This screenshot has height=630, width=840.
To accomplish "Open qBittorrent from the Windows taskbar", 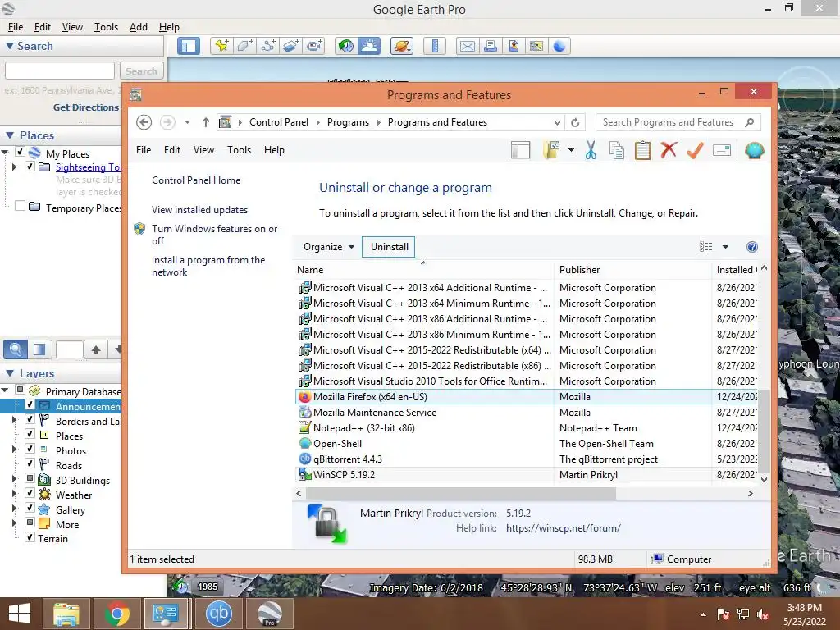I will (218, 614).
